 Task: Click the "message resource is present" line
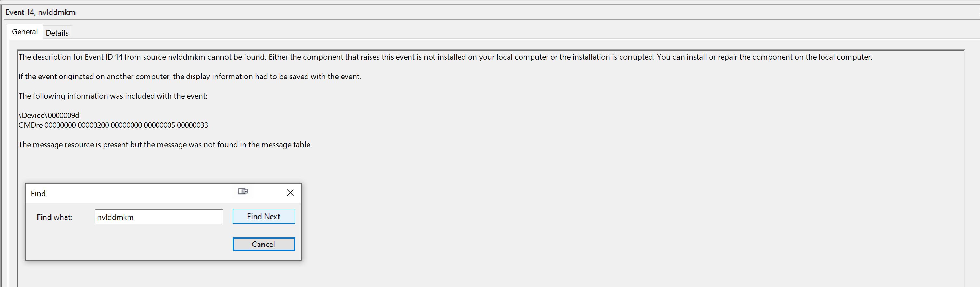click(x=164, y=144)
